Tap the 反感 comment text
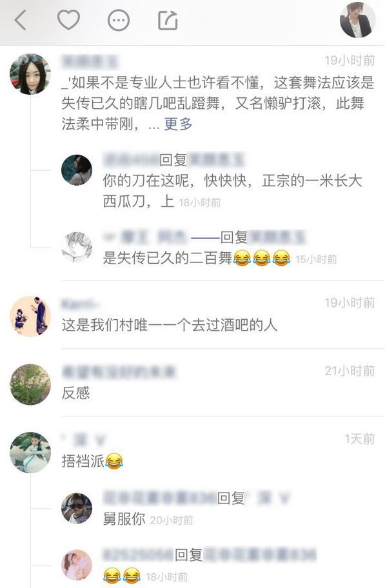This screenshot has width=385, height=588. [x=76, y=393]
